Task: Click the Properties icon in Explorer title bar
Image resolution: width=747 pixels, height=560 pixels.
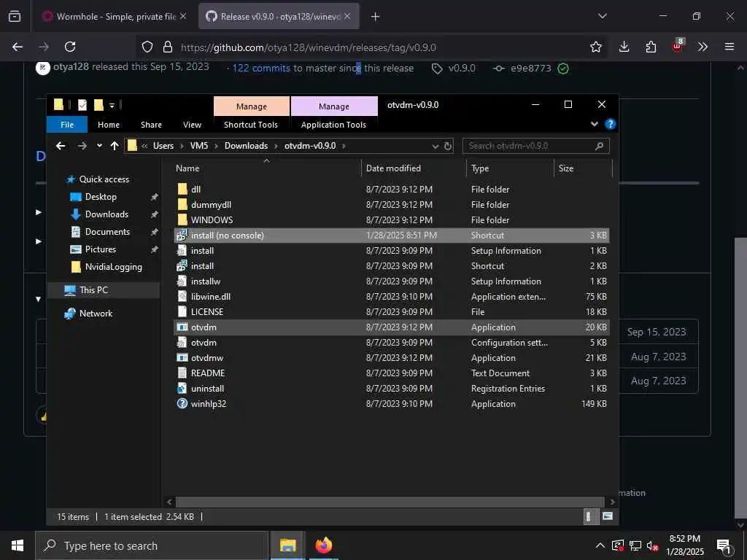Action: pyautogui.click(x=82, y=105)
